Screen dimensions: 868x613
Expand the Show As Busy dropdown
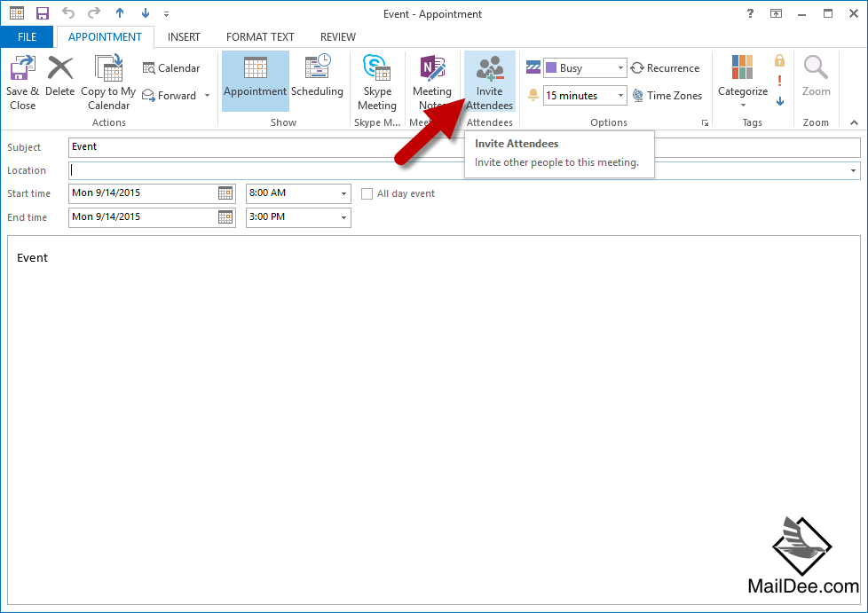pos(620,68)
